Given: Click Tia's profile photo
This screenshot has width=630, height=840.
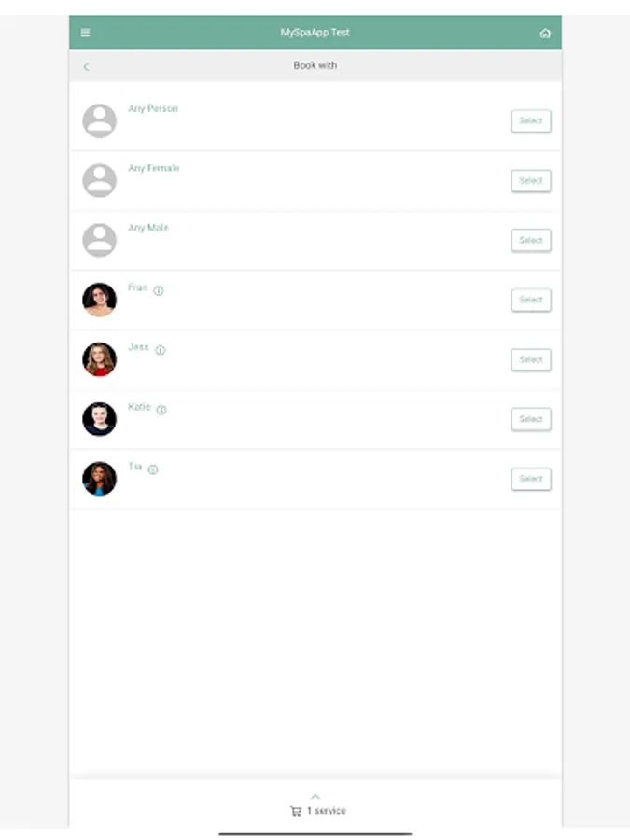Looking at the screenshot, I should pos(100,479).
